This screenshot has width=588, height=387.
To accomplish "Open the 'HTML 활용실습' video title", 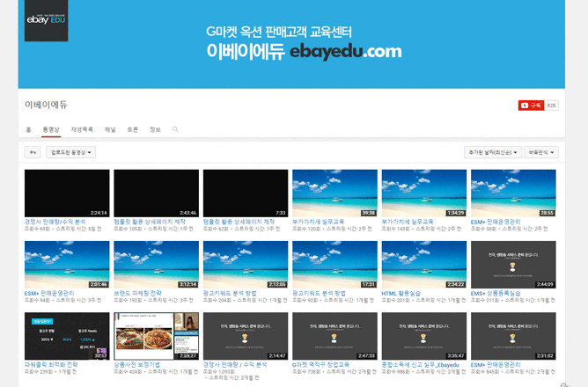I will tap(401, 293).
